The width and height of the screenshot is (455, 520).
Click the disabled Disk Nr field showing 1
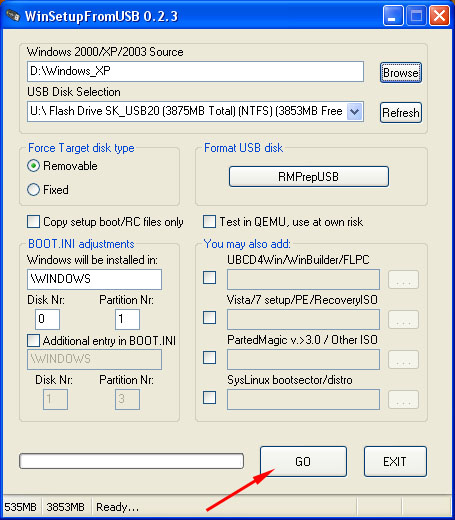[x=55, y=399]
